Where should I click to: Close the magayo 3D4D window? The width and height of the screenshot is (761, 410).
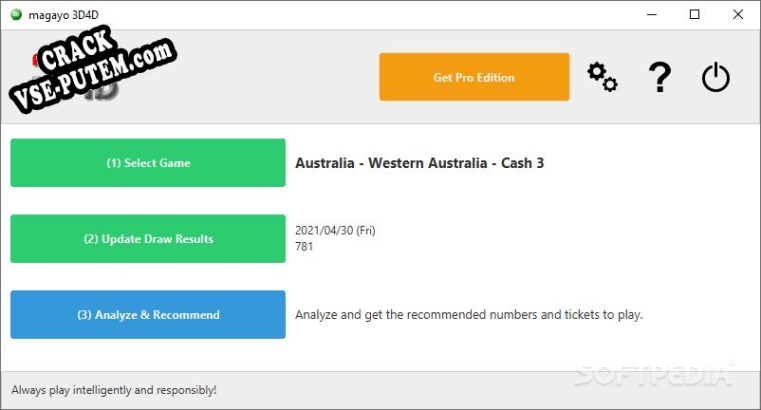(x=738, y=15)
